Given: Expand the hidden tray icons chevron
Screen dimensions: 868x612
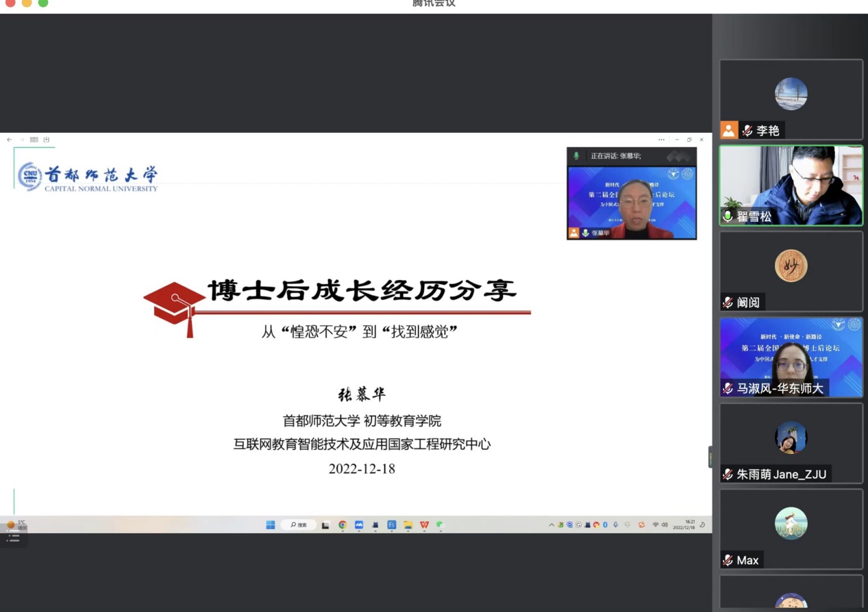Looking at the screenshot, I should tap(551, 525).
